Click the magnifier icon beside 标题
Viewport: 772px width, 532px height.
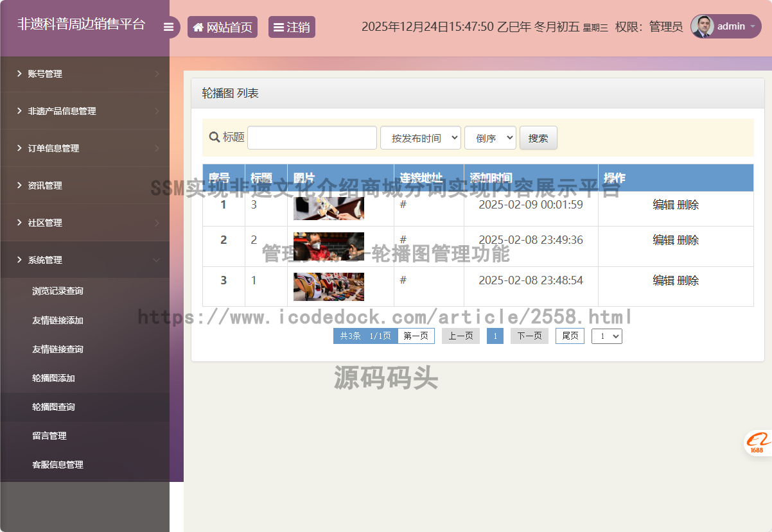215,137
